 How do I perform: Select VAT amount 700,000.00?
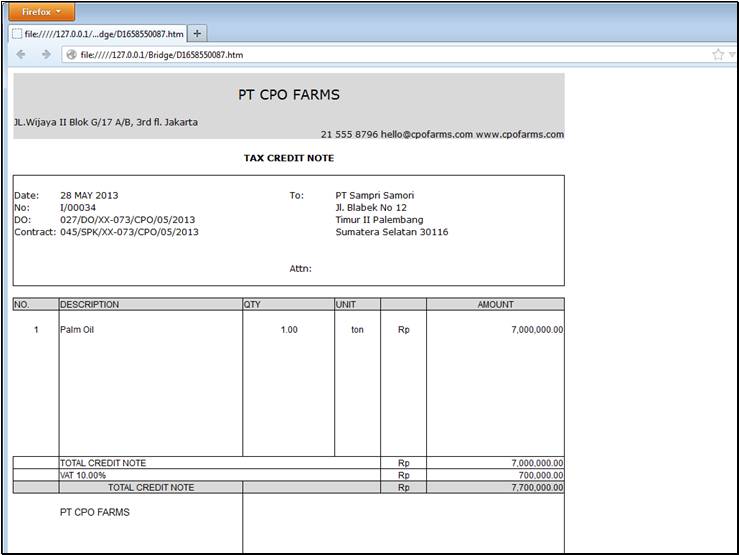pos(541,475)
